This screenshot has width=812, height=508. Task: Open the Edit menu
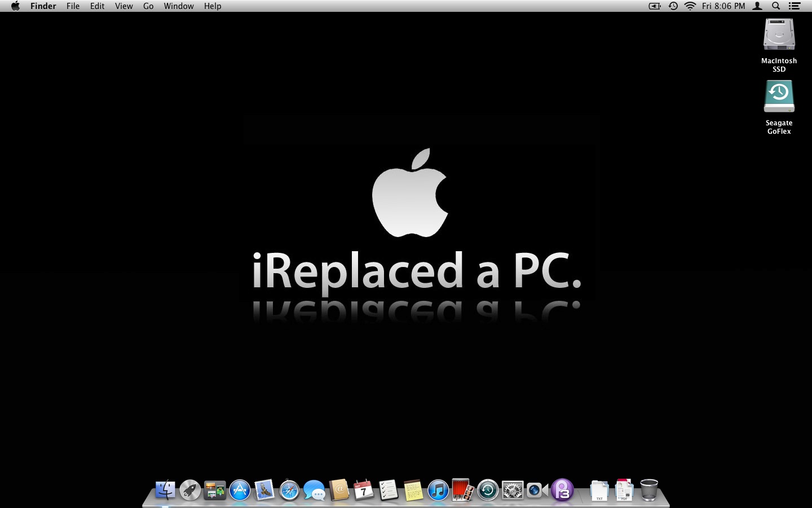(97, 6)
